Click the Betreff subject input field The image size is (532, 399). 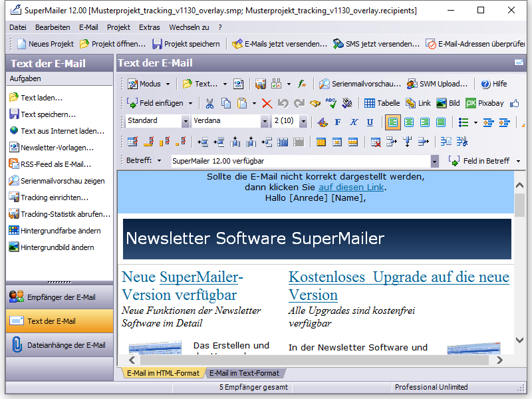pyautogui.click(x=301, y=161)
